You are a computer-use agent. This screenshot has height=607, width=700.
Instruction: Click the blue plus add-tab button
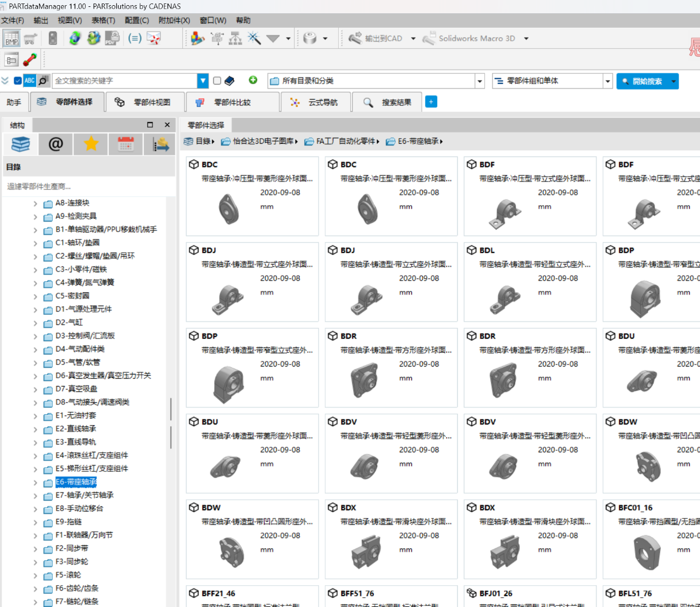[431, 101]
